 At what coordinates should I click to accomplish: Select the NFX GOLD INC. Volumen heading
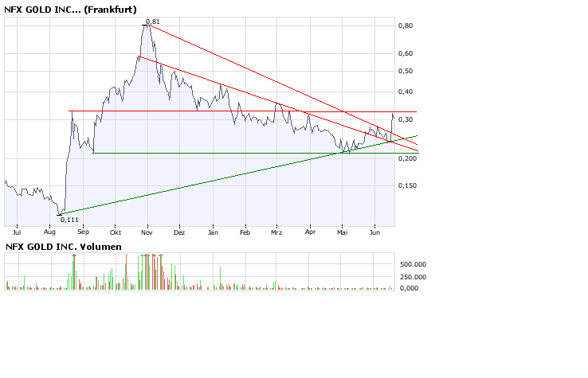pos(64,247)
